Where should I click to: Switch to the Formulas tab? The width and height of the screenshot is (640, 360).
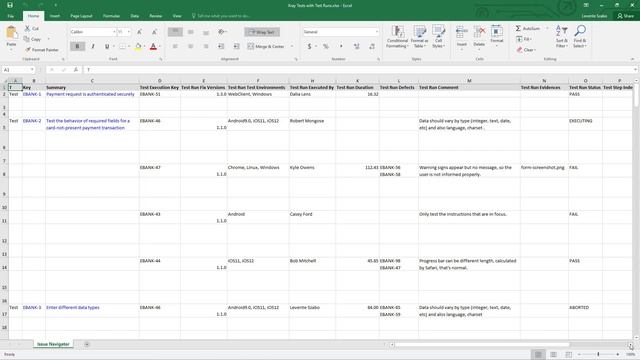111,16
